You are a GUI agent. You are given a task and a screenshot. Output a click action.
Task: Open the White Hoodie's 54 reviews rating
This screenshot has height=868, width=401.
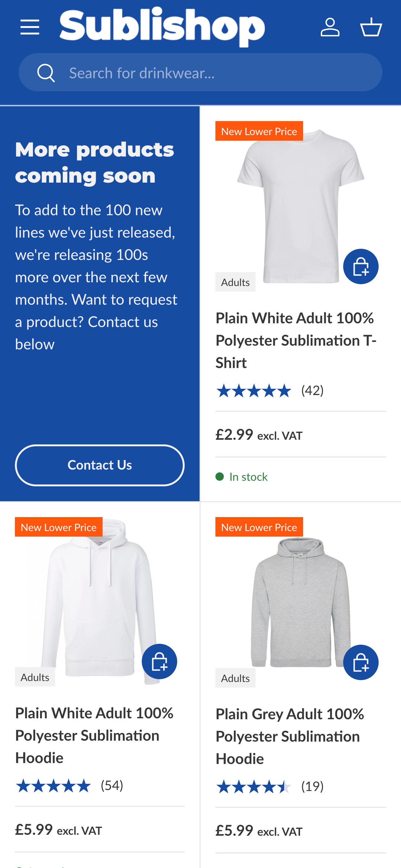pyautogui.click(x=69, y=786)
